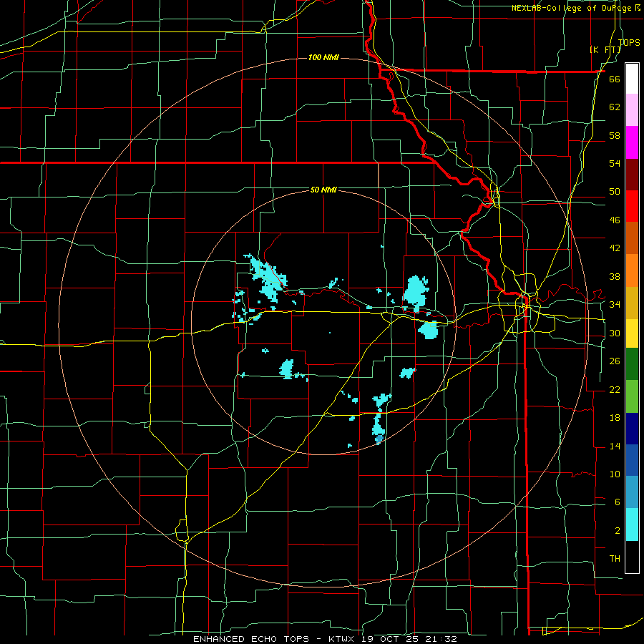644x644 pixels.
Task: Click the white swatch in the tops legend
Action: (x=632, y=79)
